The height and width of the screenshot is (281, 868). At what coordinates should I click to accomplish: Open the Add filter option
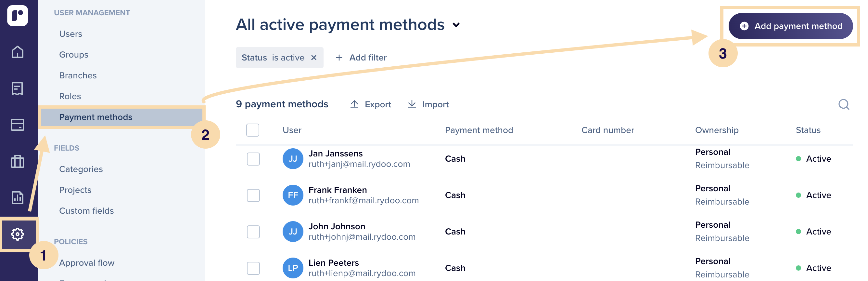coord(361,58)
